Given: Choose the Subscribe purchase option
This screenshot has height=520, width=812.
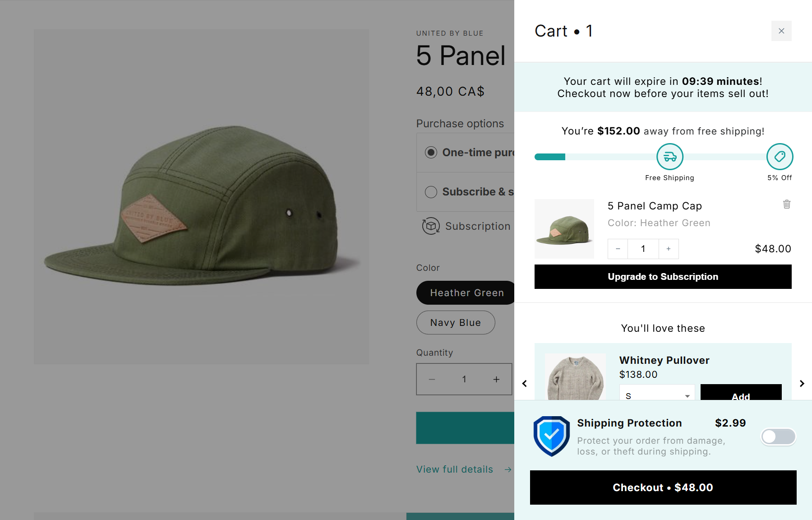Looking at the screenshot, I should [431, 192].
